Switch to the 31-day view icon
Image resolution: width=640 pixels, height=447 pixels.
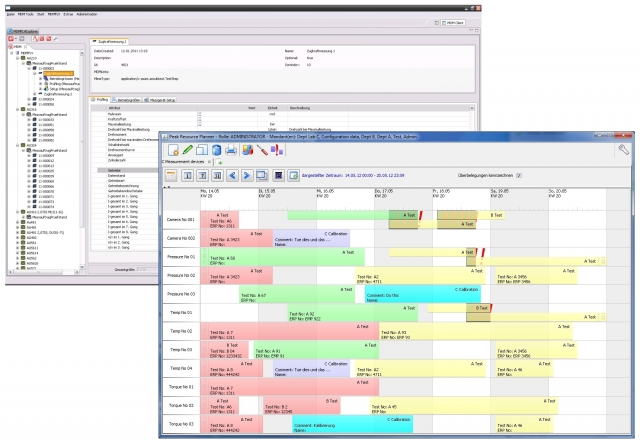point(217,176)
